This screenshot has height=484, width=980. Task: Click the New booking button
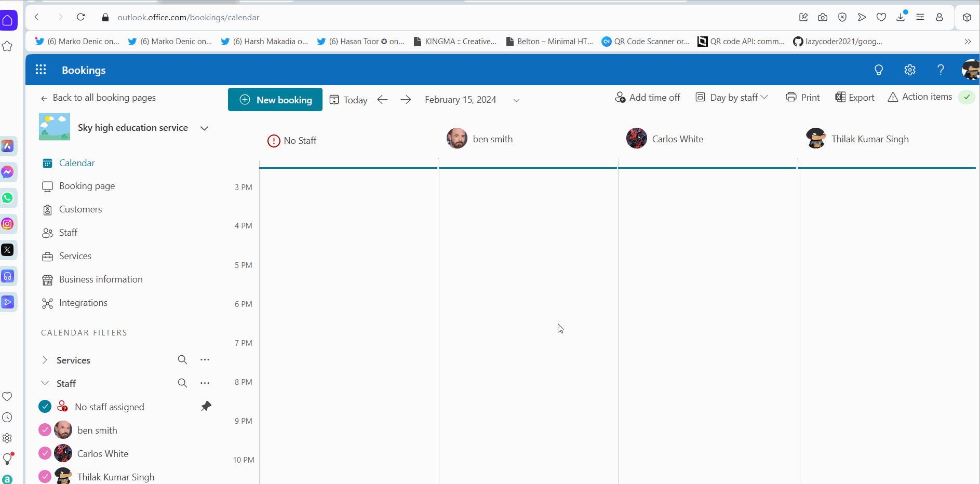point(275,99)
